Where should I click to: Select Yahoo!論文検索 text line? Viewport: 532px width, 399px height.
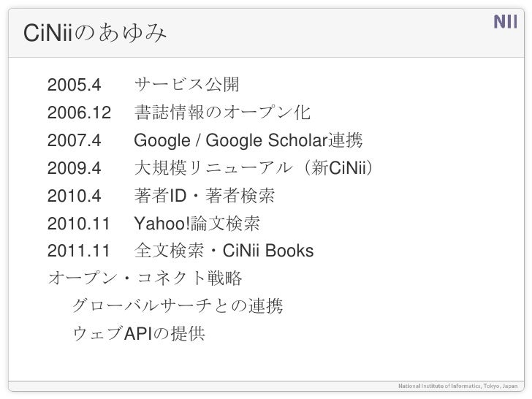click(197, 224)
